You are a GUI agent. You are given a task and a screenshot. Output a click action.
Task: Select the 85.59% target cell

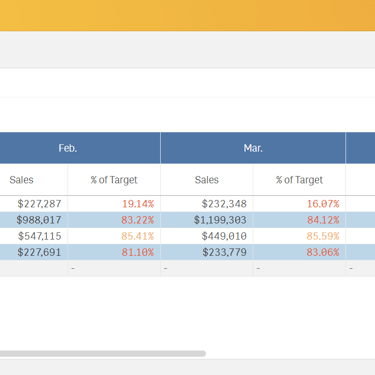tap(299, 236)
